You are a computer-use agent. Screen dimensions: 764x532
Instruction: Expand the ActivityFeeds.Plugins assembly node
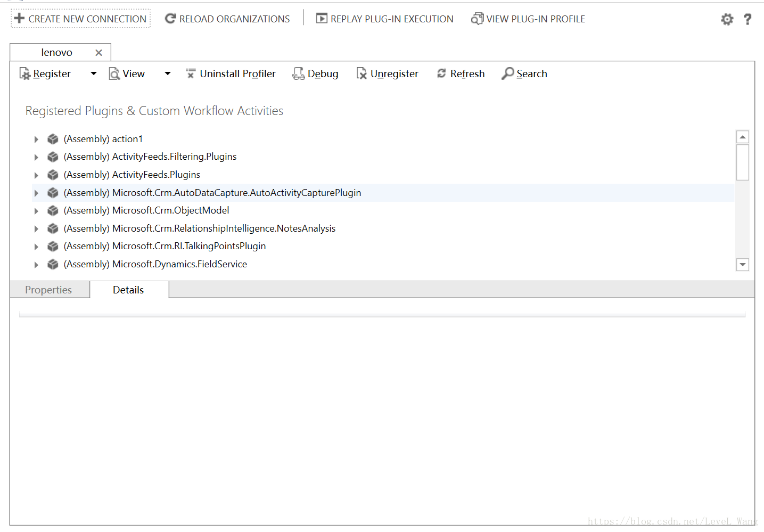[36, 175]
